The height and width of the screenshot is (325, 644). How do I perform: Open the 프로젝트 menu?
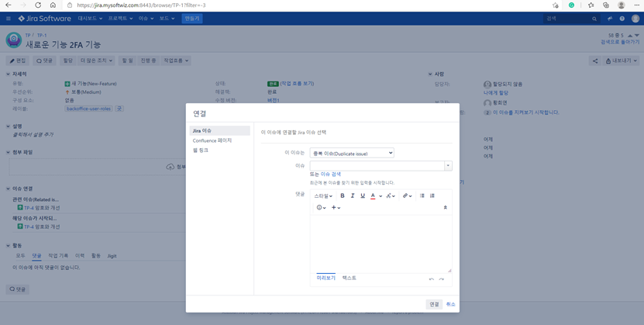point(120,19)
